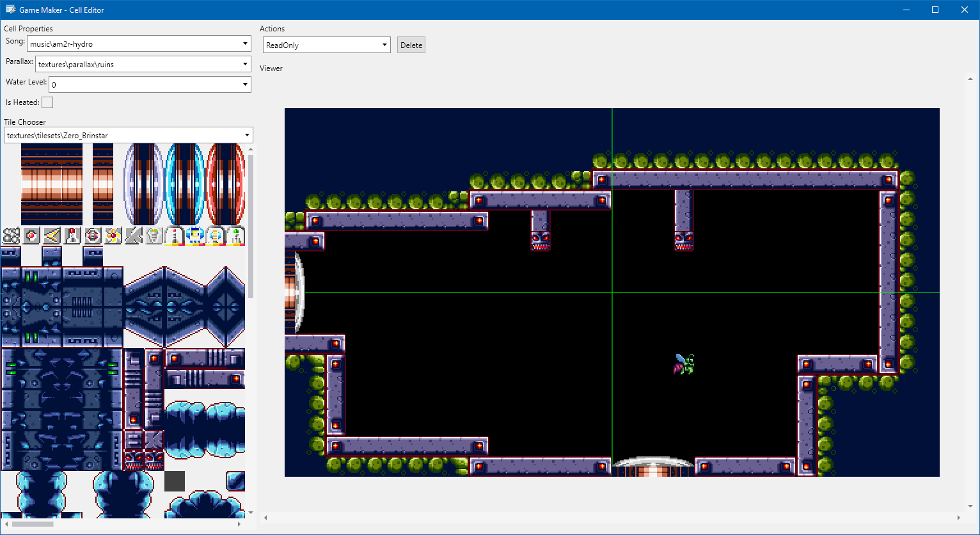Image resolution: width=980 pixels, height=535 pixels.
Task: Click viewer vertical scroll down arrow
Action: (x=970, y=506)
